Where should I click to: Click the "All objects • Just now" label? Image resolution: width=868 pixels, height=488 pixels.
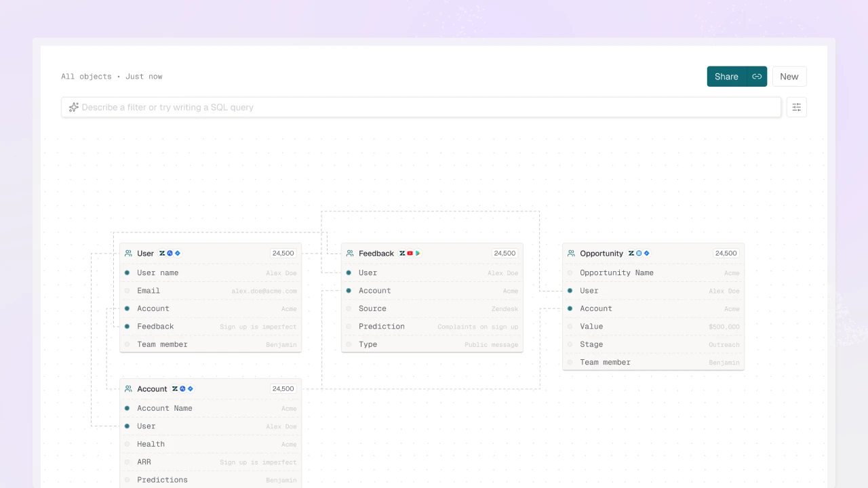112,77
